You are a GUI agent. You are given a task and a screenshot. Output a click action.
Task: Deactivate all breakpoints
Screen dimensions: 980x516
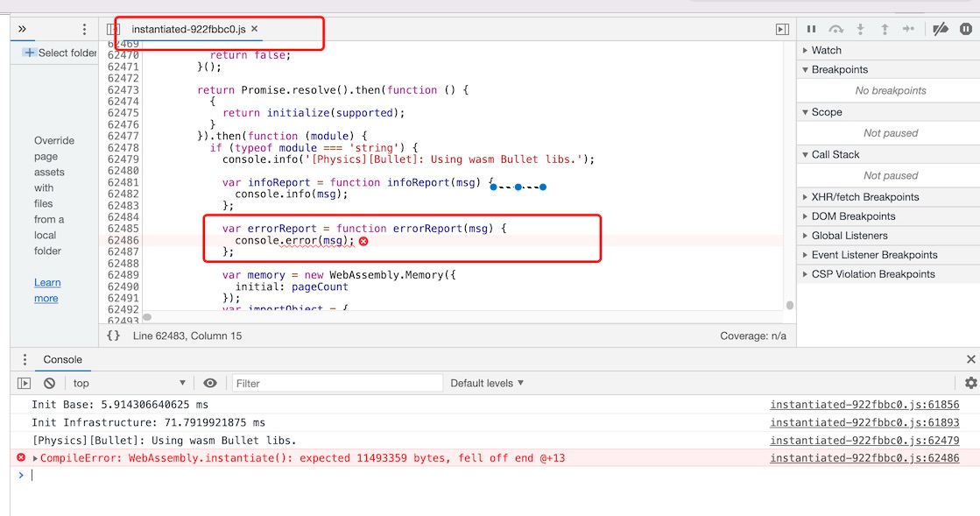tap(941, 29)
